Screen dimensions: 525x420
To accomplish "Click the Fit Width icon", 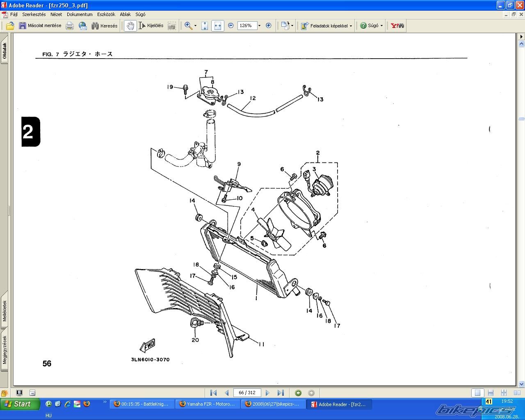I will (x=218, y=26).
